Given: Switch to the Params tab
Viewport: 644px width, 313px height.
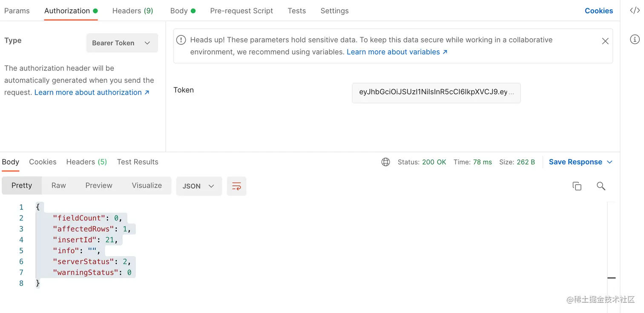Looking at the screenshot, I should coord(17,11).
